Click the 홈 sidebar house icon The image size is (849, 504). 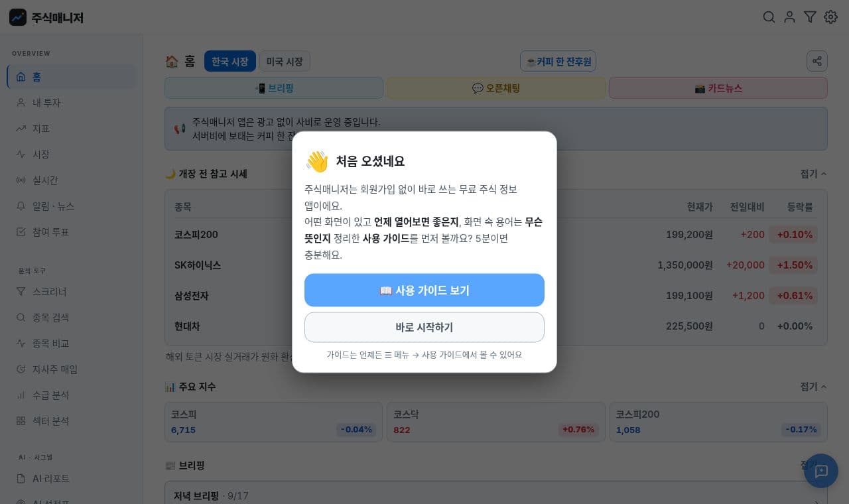21,77
